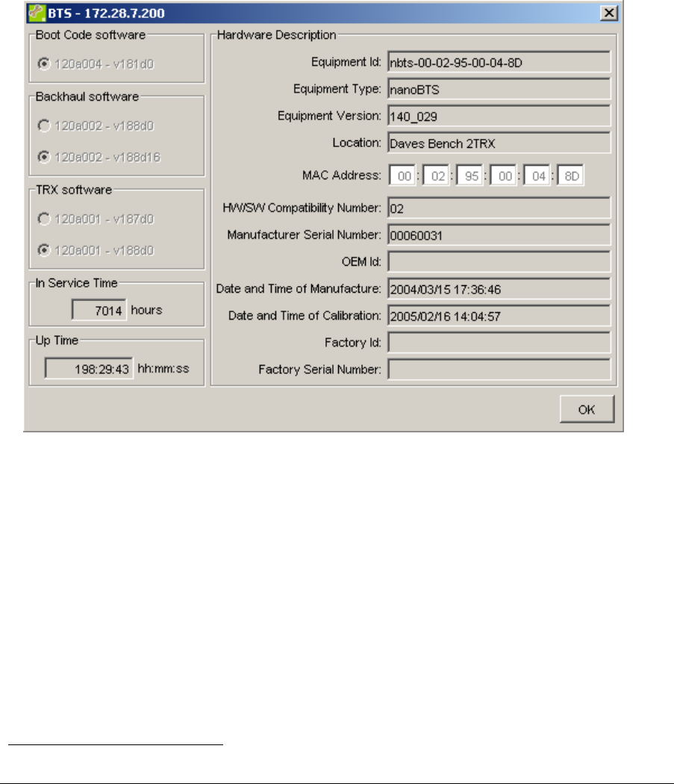Click the empty Factory Serial Number field

tap(499, 370)
